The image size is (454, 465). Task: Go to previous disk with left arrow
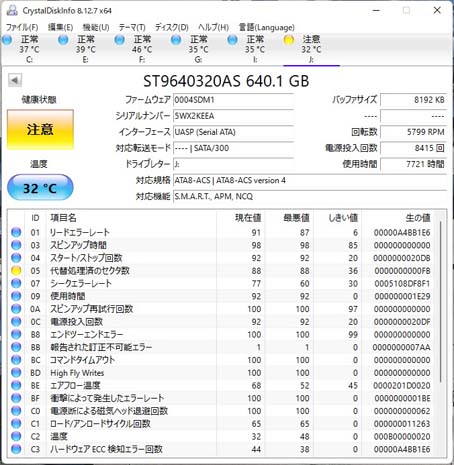(15, 80)
